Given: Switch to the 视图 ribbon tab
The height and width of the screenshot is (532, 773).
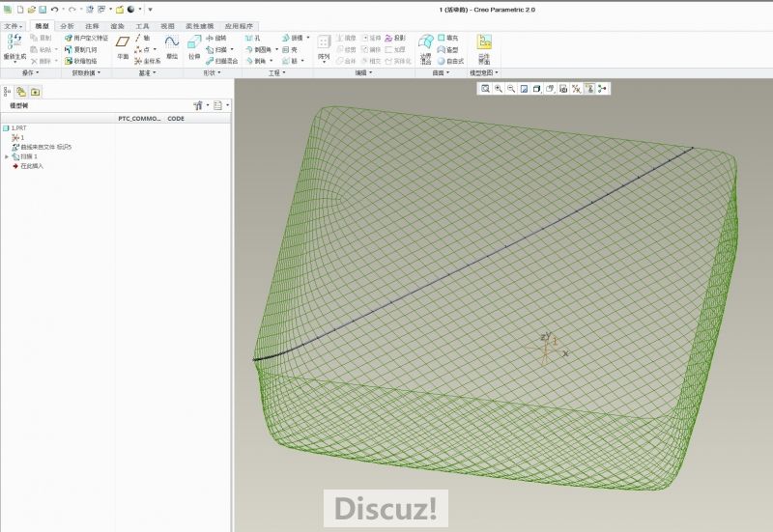Looking at the screenshot, I should [167, 26].
